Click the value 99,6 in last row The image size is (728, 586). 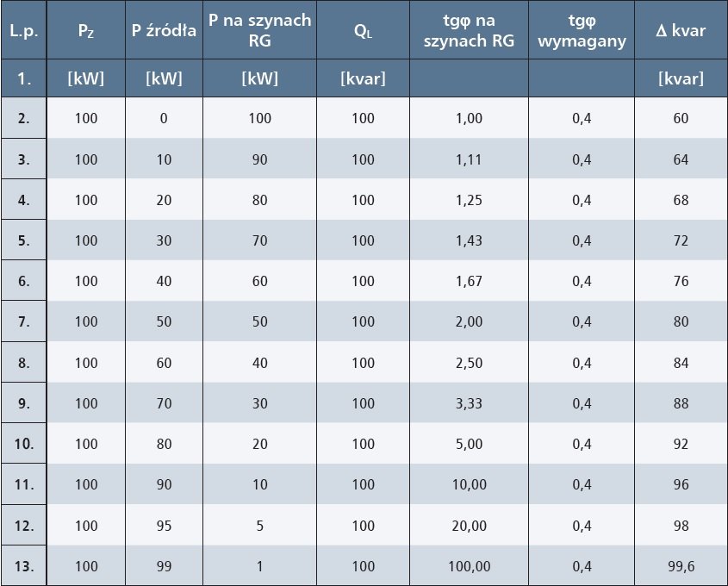tap(681, 566)
